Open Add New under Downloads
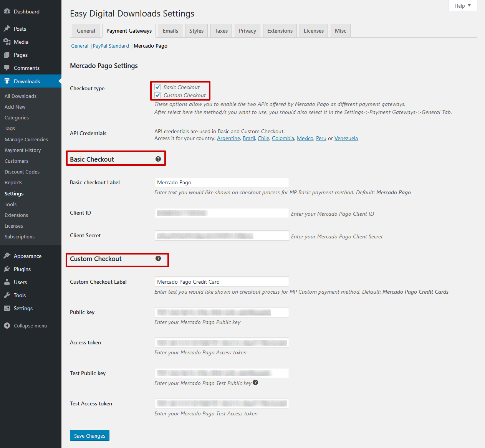The width and height of the screenshot is (485, 448). (15, 107)
